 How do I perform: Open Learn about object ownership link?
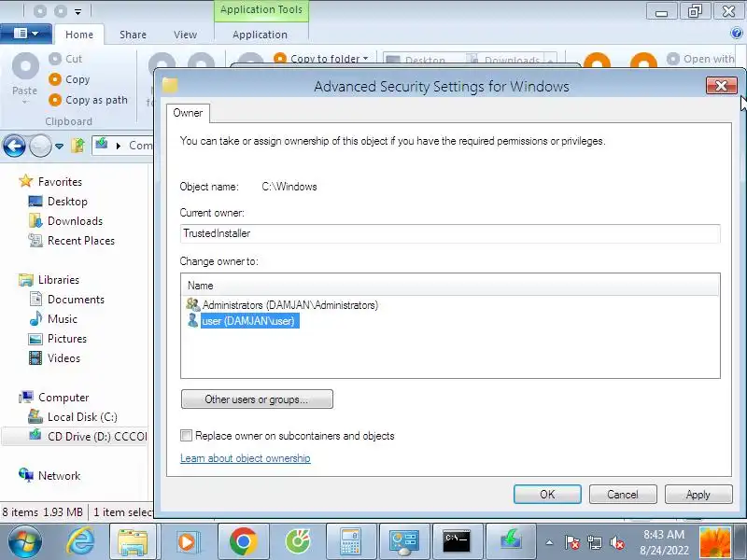[x=246, y=458]
